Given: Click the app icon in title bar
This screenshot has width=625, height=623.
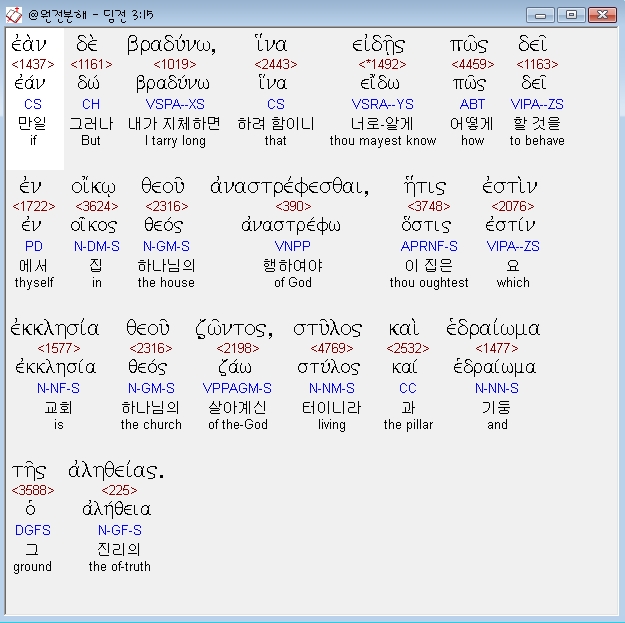Looking at the screenshot, I should tap(14, 15).
